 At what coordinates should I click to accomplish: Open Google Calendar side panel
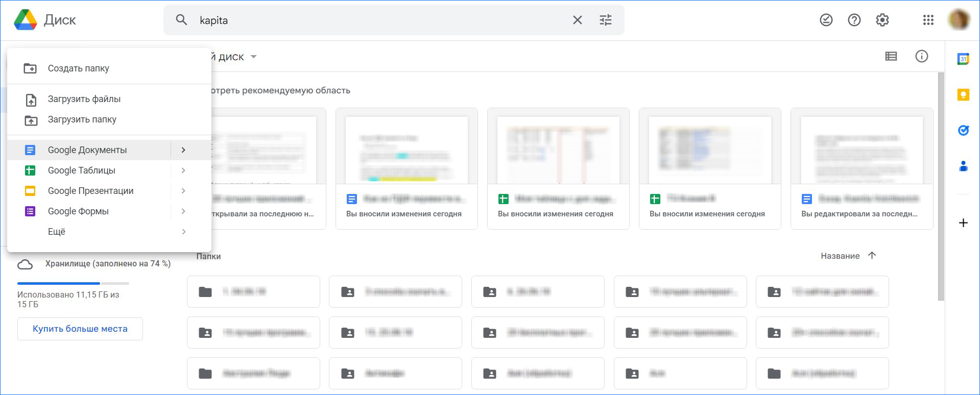963,59
